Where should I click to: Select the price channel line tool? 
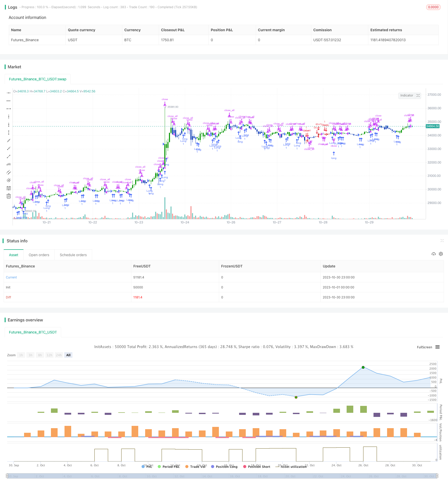(9, 172)
